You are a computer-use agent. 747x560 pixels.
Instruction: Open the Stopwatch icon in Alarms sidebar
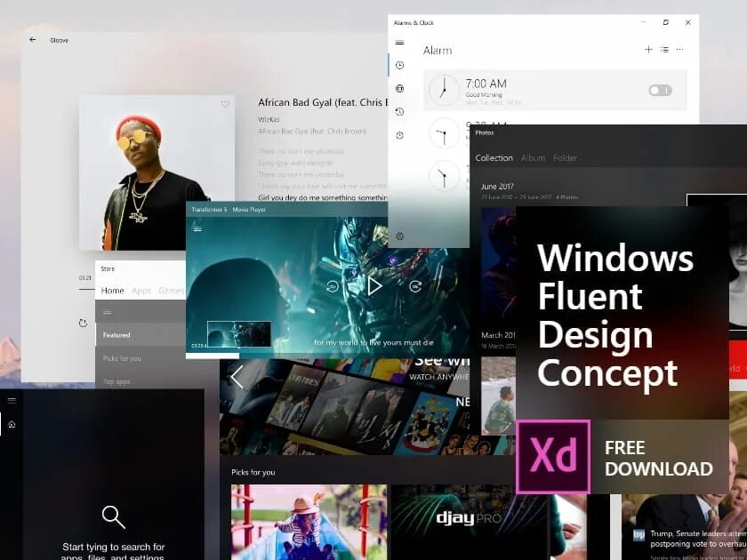tap(399, 135)
